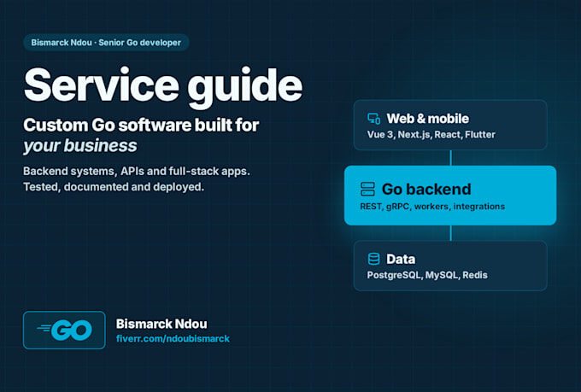581x392 pixels.
Task: Click the 'Bismarck Ndou' name beside Go logo
Action: point(161,324)
